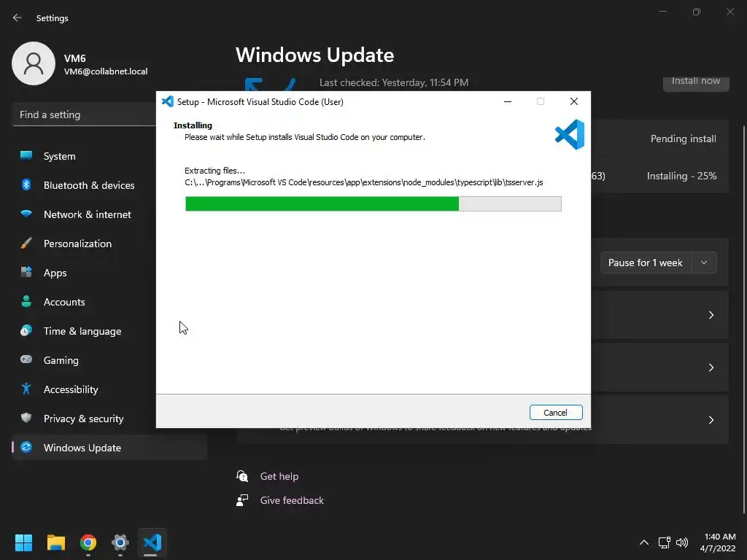Restore down the Settings window

click(697, 12)
